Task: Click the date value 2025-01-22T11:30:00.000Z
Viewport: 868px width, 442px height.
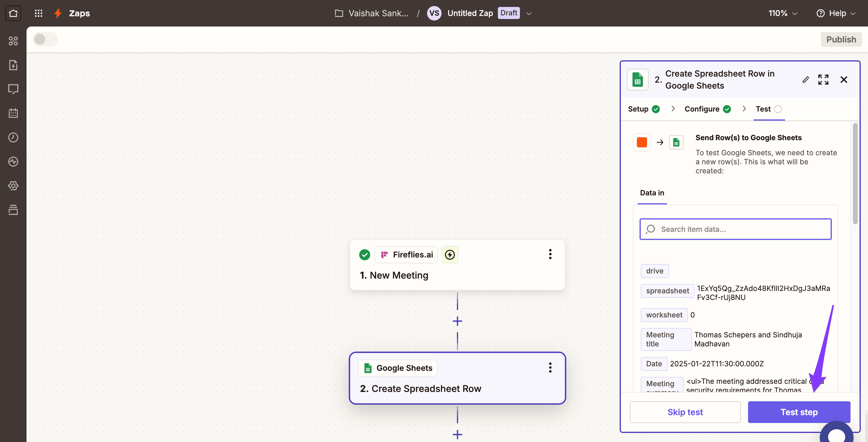Action: (x=717, y=364)
